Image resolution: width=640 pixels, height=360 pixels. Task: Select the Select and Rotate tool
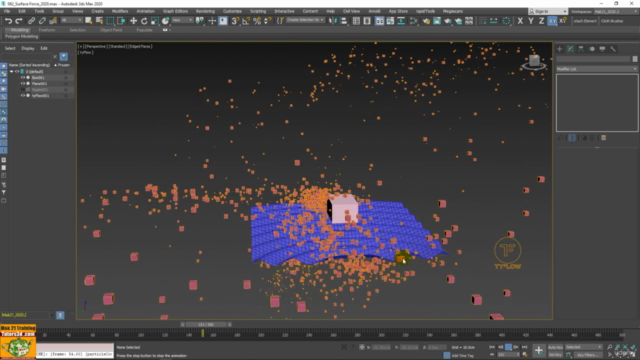tap(144, 21)
